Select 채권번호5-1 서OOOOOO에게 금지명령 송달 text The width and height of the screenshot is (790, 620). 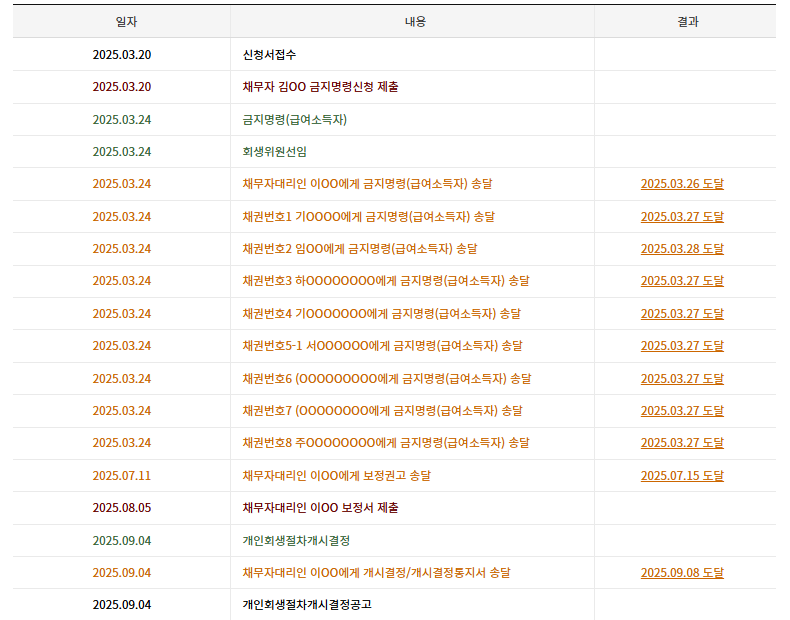(x=382, y=346)
